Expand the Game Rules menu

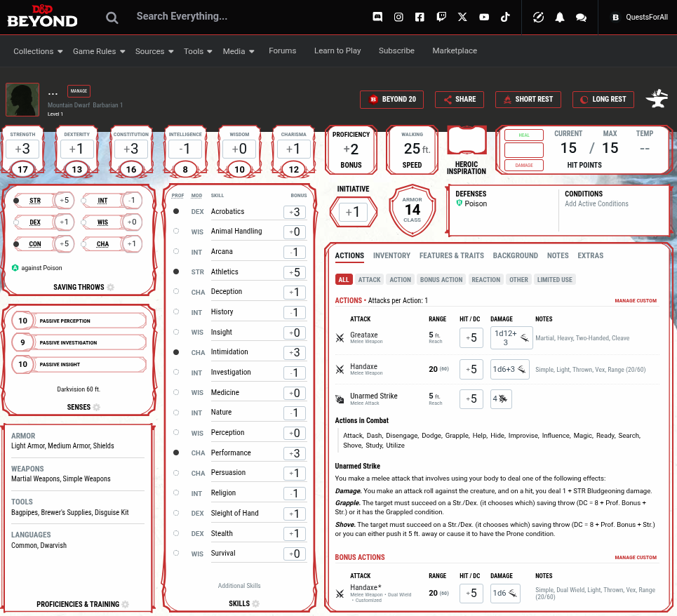pos(99,51)
